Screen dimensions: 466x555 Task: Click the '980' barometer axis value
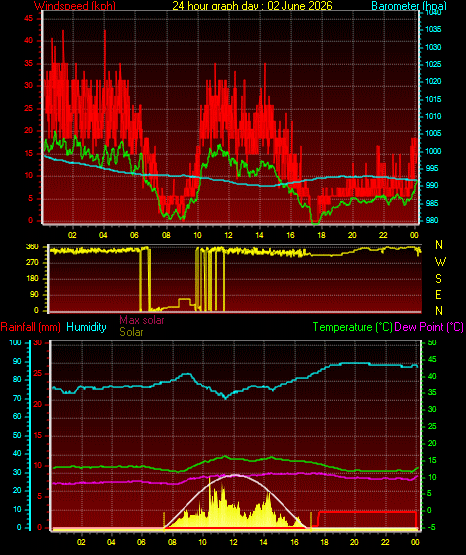431,220
